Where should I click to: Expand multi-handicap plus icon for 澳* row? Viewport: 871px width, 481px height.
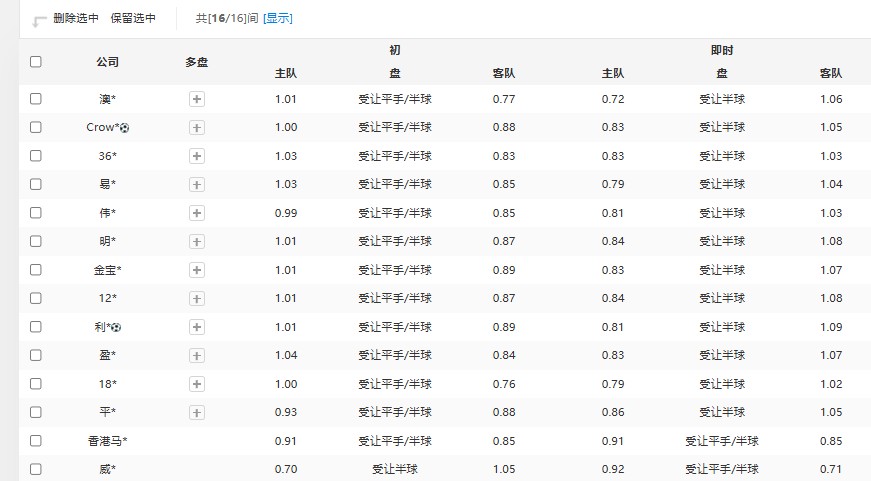pos(197,99)
